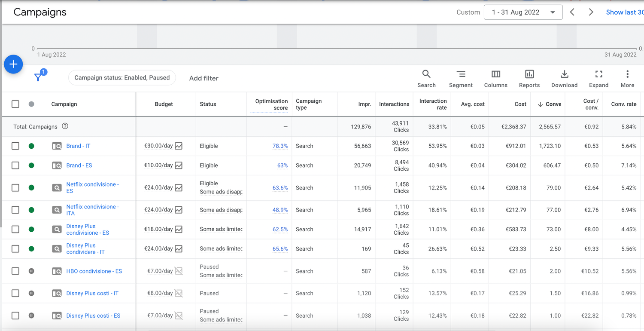
Task: Click campaign type icon for Disney Plus condividere - IT
Action: (57, 249)
